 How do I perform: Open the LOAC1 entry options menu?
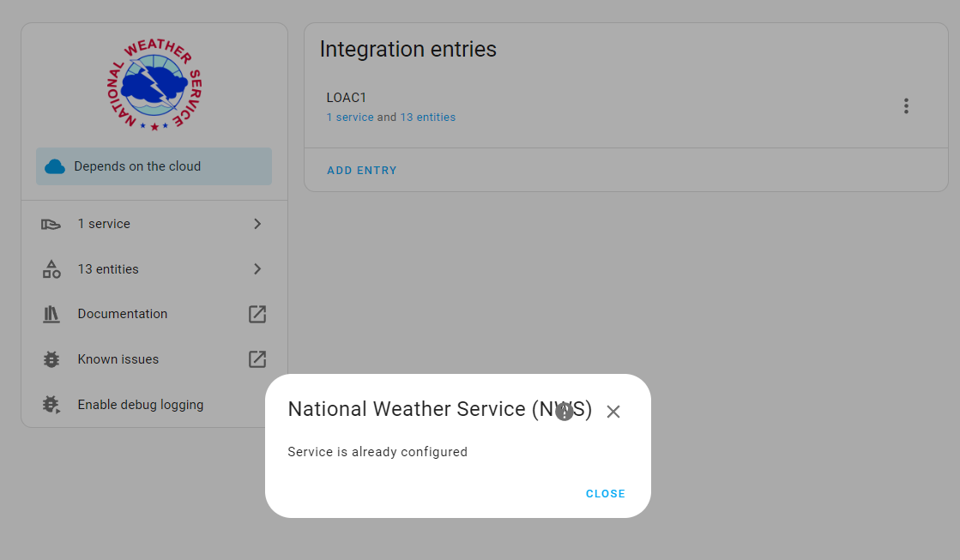click(x=906, y=105)
